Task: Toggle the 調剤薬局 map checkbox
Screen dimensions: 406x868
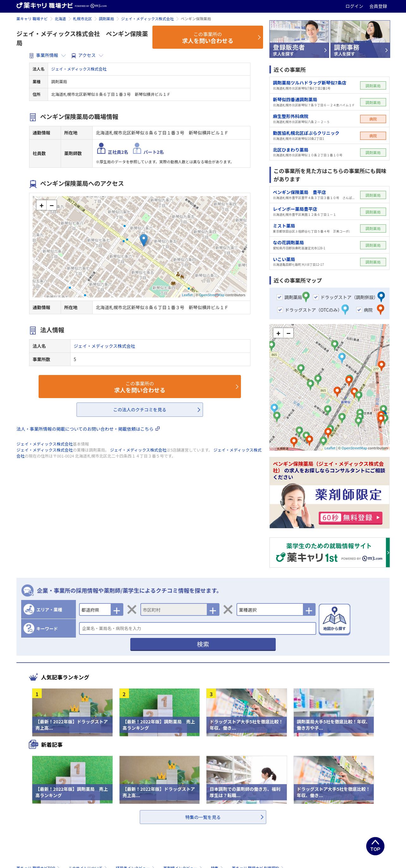Action: tap(280, 297)
